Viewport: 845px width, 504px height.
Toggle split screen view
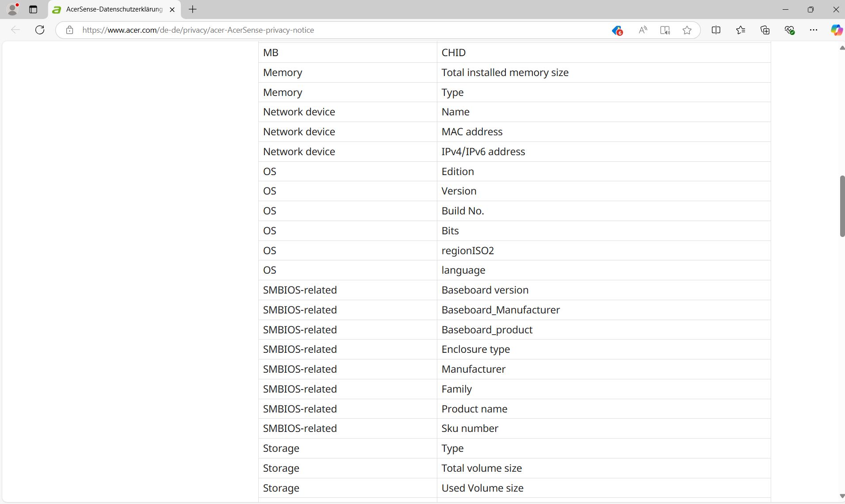coord(716,30)
